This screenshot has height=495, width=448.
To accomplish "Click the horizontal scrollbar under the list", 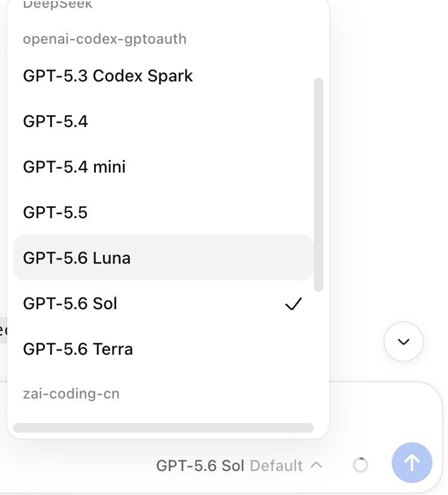I will pos(164,428).
